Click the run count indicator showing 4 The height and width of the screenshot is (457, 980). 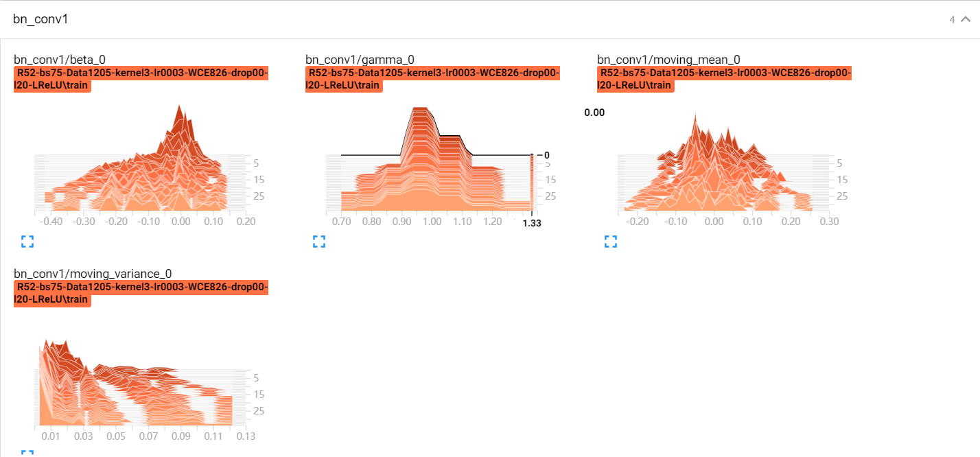click(x=952, y=19)
